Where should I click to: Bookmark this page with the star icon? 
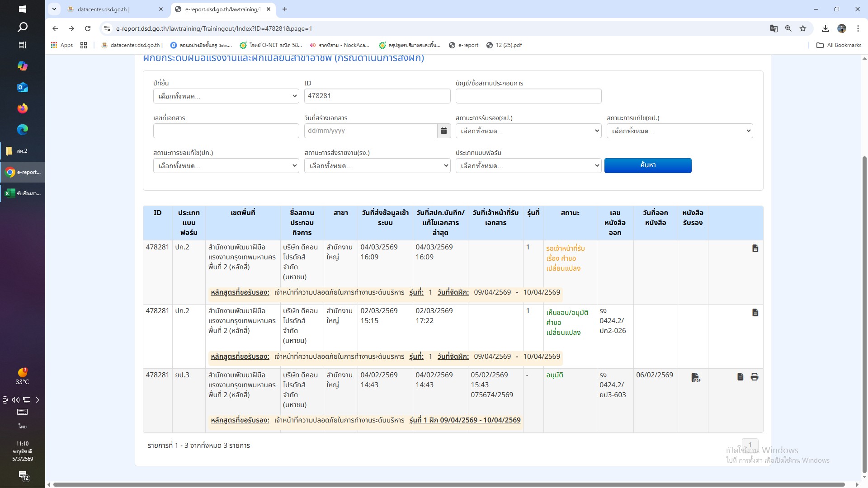(x=803, y=28)
